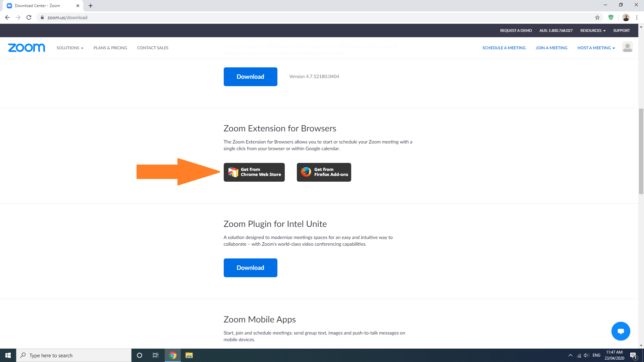Click Version 4.7.52180.0404 text
Screen dimensions: 644x362
tap(314, 76)
